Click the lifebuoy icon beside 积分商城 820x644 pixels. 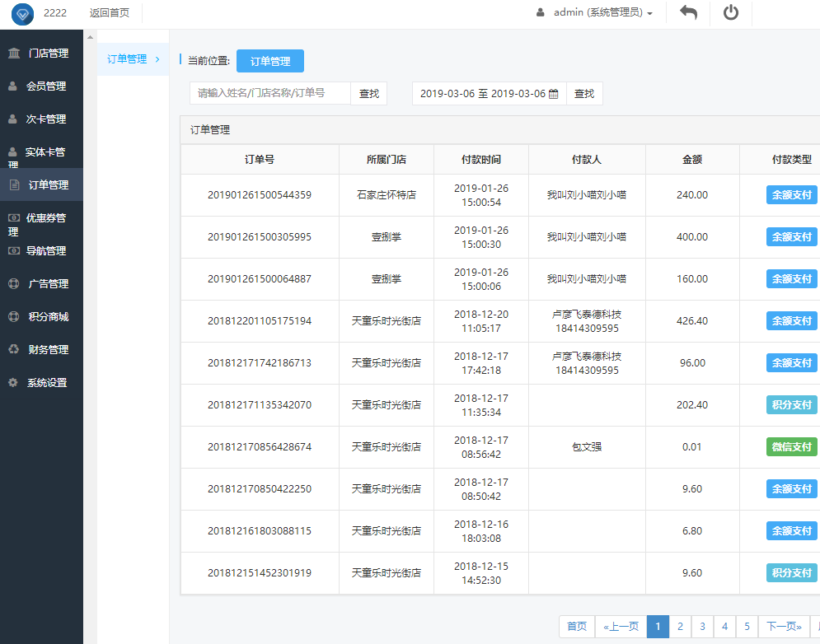pyautogui.click(x=14, y=317)
